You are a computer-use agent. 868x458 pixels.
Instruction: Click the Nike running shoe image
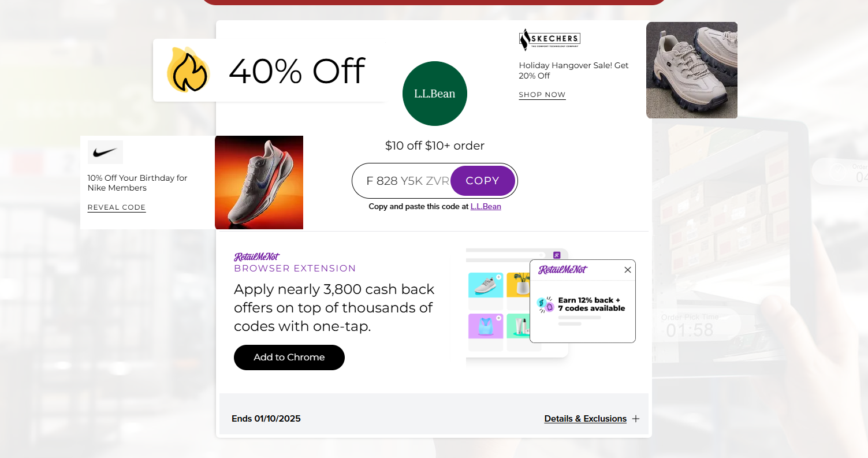pyautogui.click(x=259, y=183)
